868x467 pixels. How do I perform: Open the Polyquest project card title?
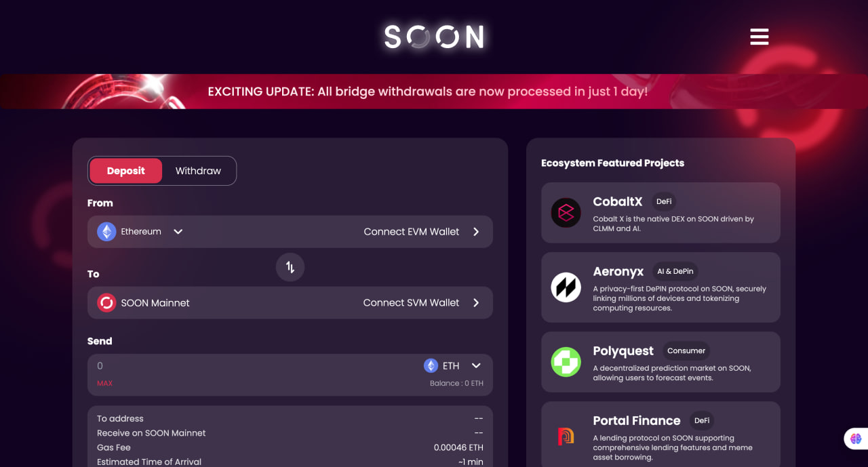[x=623, y=350]
